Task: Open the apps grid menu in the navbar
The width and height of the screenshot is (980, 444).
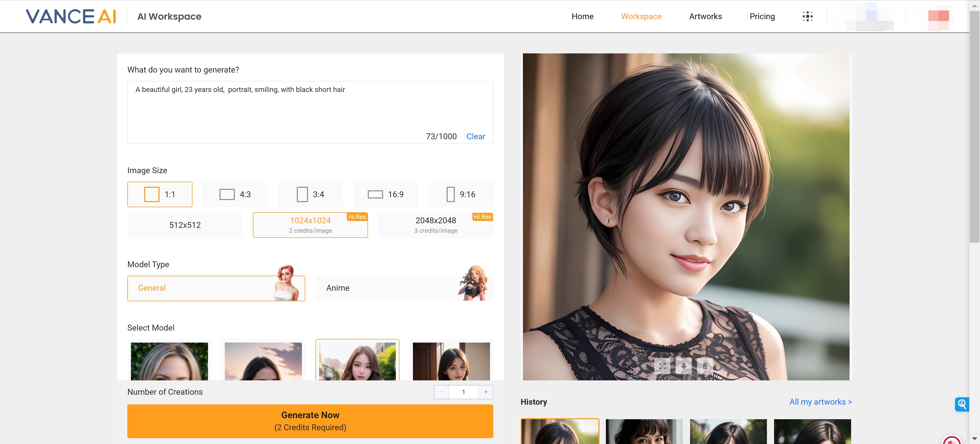Action: (808, 16)
